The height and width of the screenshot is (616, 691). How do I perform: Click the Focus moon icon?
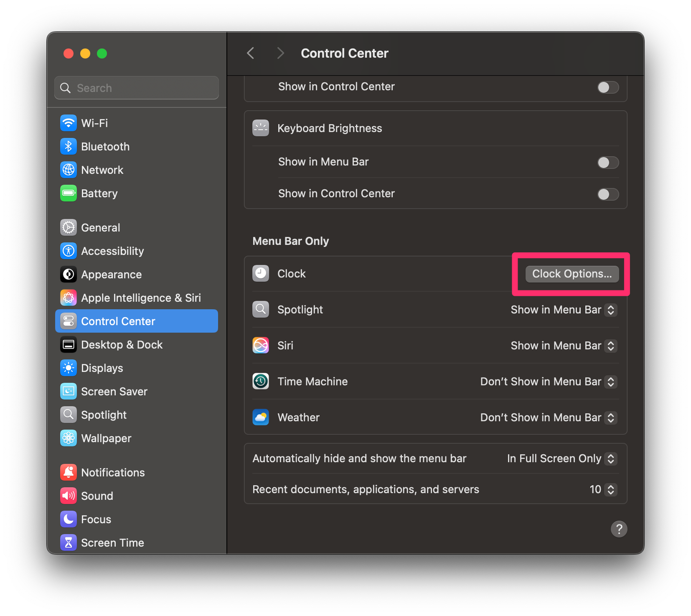coord(69,519)
